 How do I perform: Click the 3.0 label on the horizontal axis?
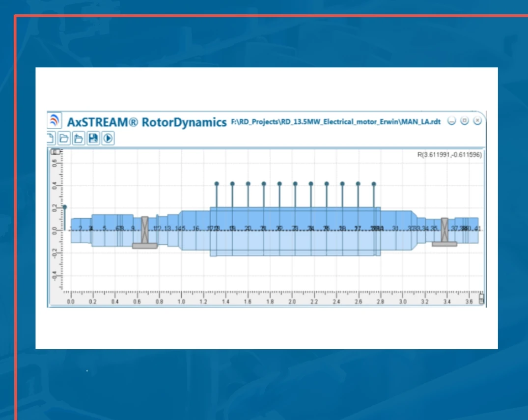click(x=403, y=302)
